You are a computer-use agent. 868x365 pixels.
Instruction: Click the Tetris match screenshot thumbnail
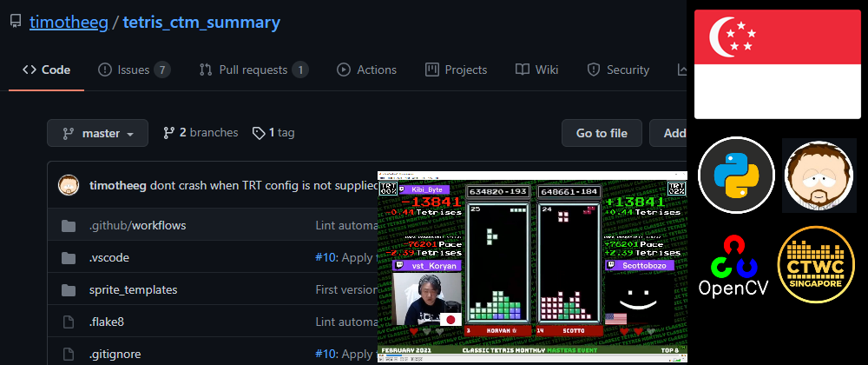click(x=531, y=265)
